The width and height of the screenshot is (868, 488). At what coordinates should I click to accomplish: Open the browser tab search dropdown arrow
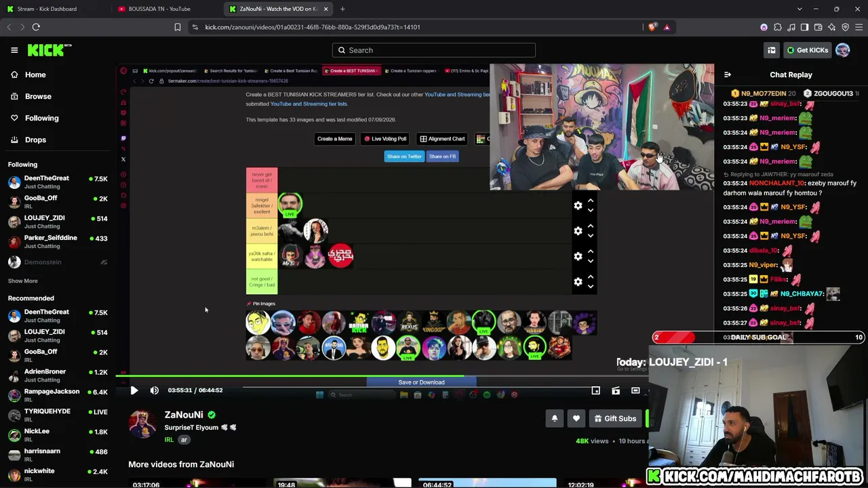(x=800, y=9)
